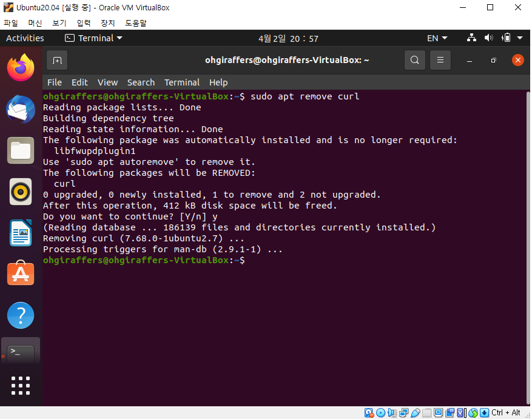Open Rhythmbox music player from dock
The width and height of the screenshot is (532, 419).
[21, 192]
